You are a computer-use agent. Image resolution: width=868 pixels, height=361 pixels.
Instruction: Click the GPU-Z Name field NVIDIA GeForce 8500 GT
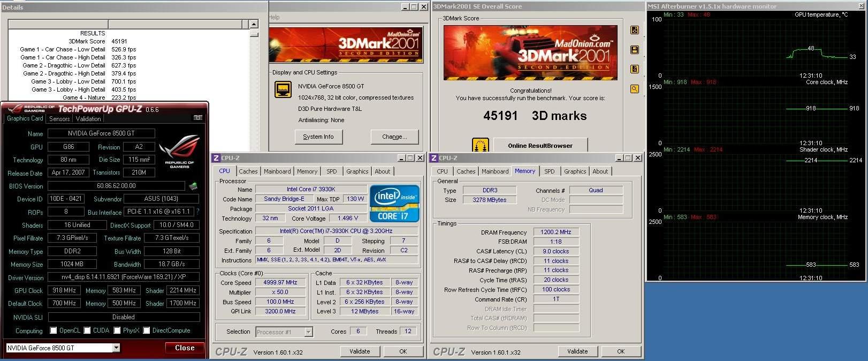(101, 133)
